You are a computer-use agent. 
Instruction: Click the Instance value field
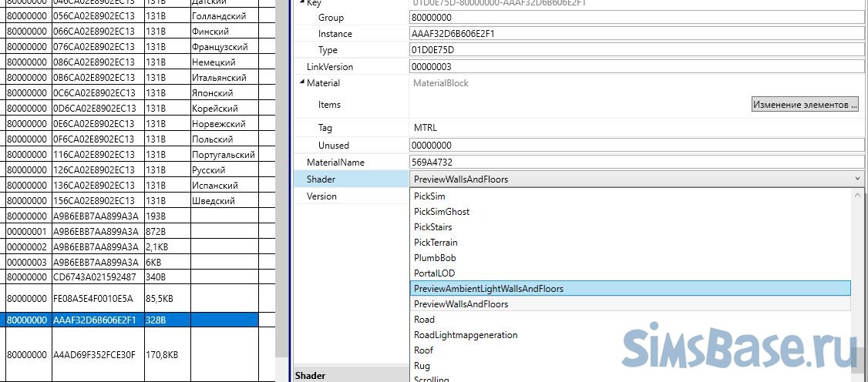[636, 34]
